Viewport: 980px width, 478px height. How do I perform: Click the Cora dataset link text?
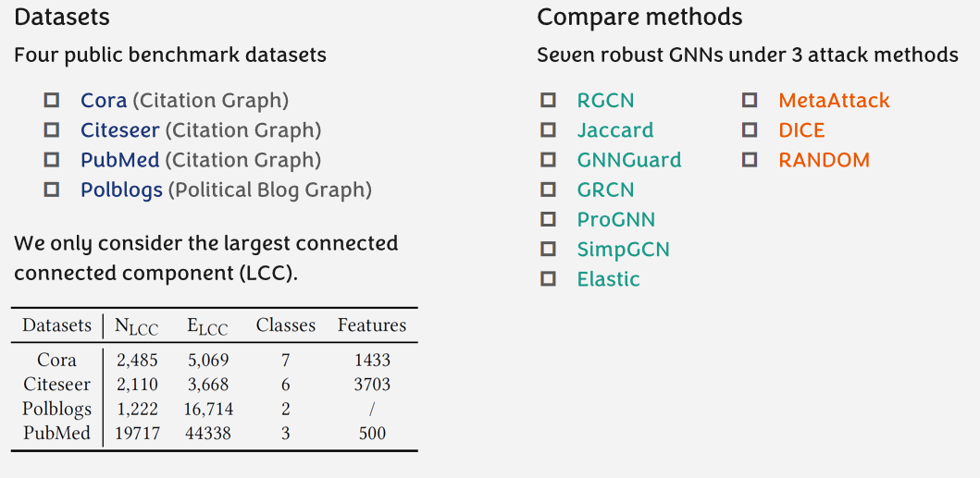pyautogui.click(x=104, y=100)
